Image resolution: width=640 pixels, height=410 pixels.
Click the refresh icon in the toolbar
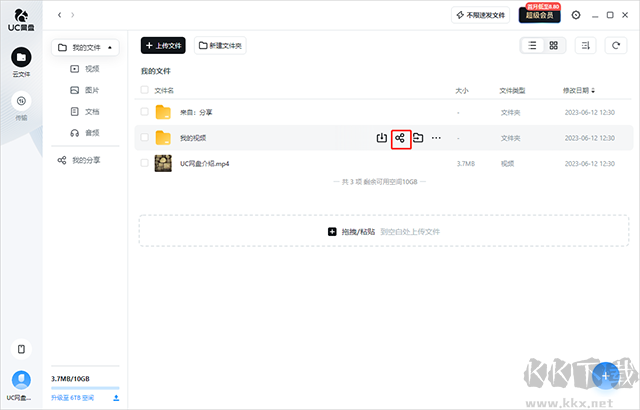615,46
